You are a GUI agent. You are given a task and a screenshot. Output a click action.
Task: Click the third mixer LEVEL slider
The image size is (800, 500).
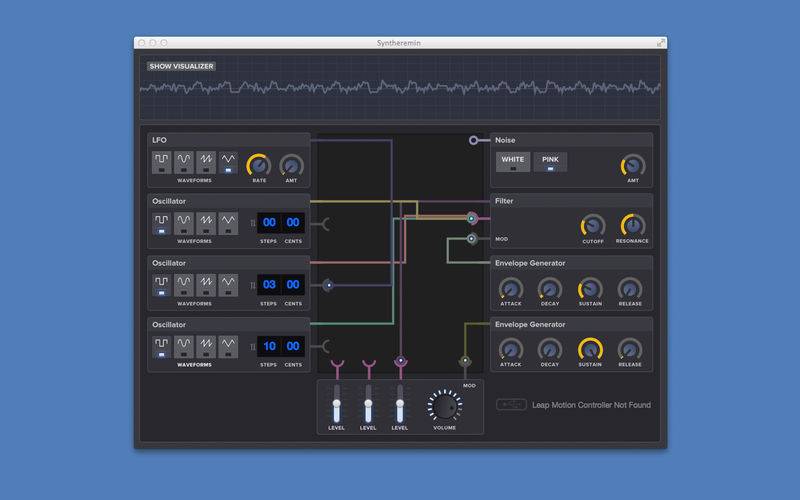[x=400, y=405]
